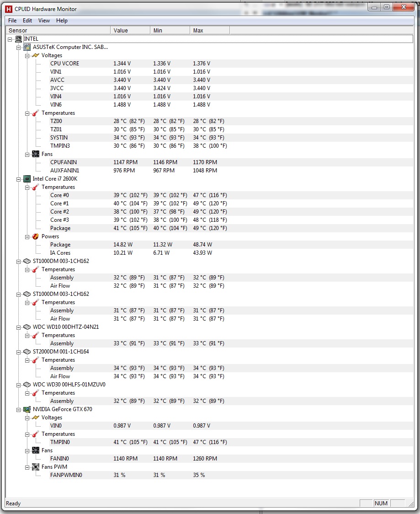Screen dimensions: 420x514
Task: Click the Ready status bar text
Action: [13, 503]
